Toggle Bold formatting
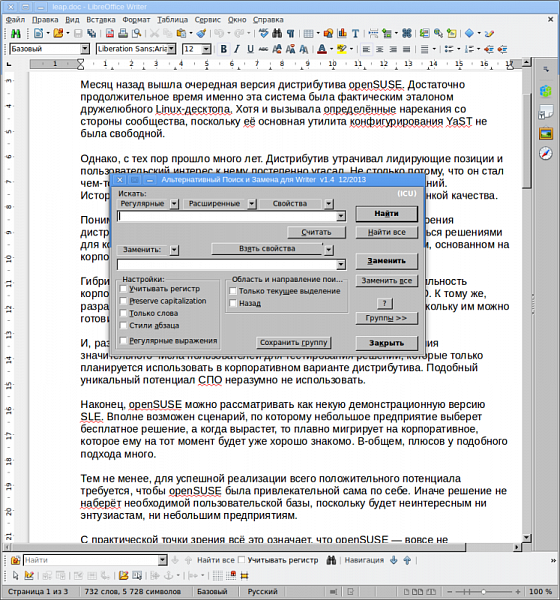 (224, 49)
